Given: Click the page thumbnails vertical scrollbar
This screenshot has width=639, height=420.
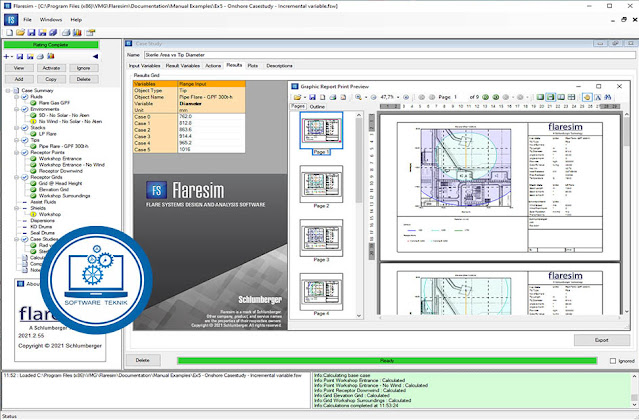Looking at the screenshot, I should coord(359,214).
